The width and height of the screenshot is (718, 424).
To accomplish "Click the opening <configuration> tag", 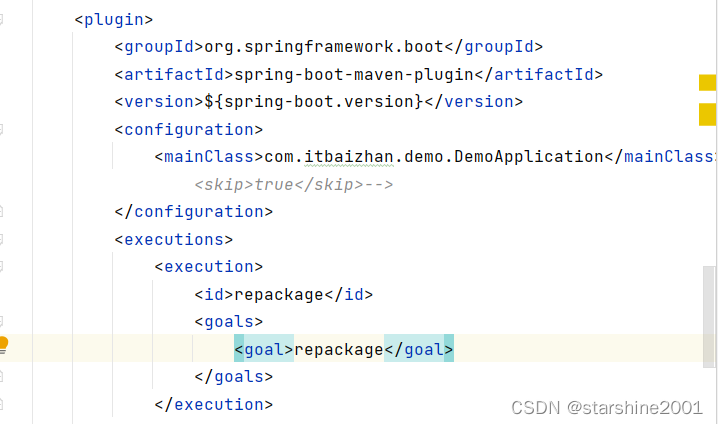I will pyautogui.click(x=189, y=130).
